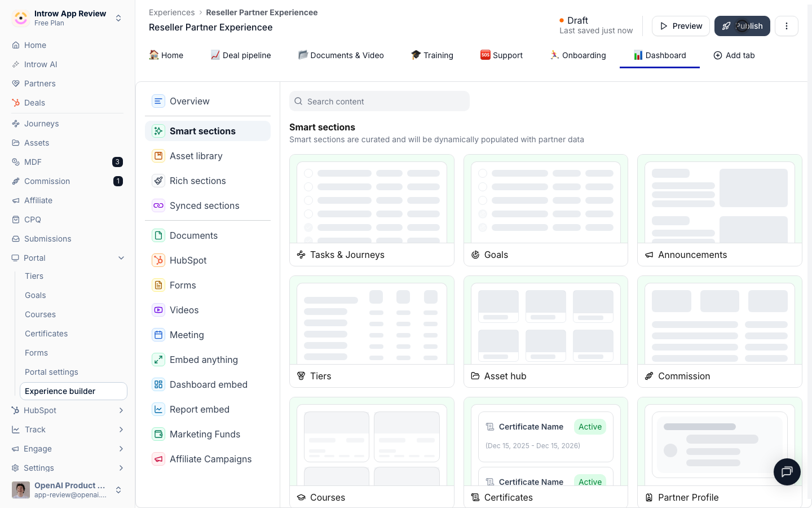The width and height of the screenshot is (812, 508).
Task: Go to CPQ in the sidebar
Action: click(x=33, y=220)
